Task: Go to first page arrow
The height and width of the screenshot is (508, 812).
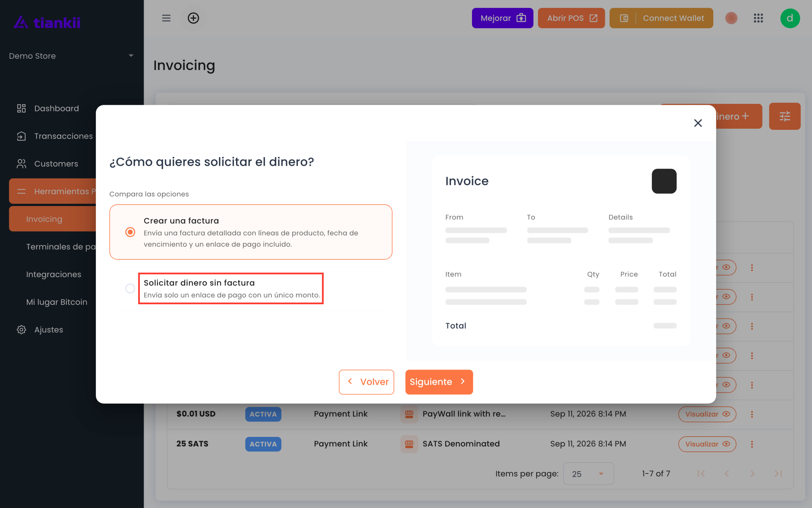Action: [701, 474]
